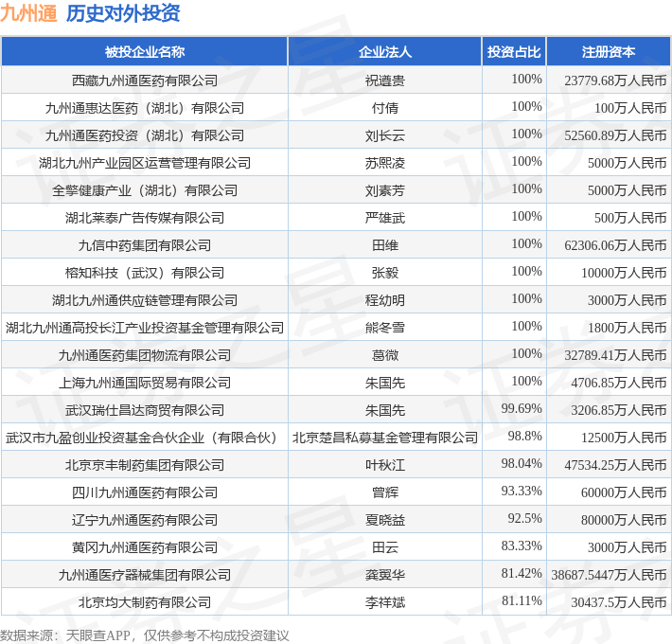Click the 83.33% investment ratio
The width and height of the screenshot is (672, 644).
pos(522,546)
